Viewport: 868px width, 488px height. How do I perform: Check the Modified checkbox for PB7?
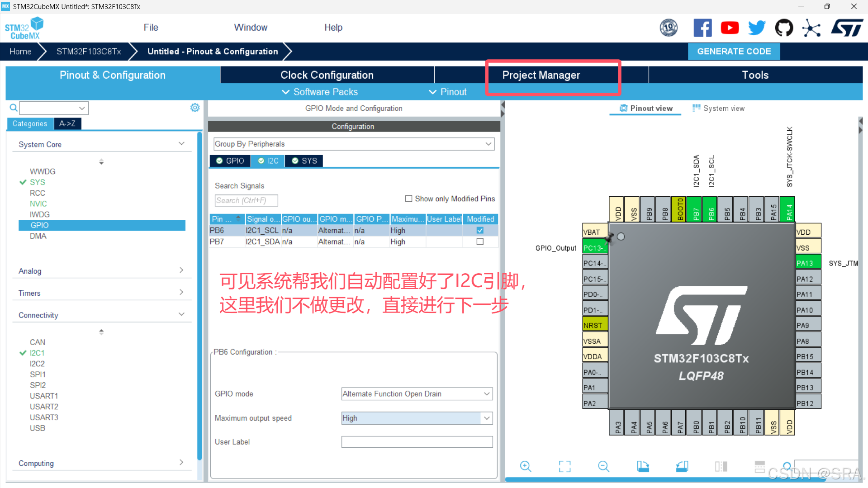pos(479,242)
